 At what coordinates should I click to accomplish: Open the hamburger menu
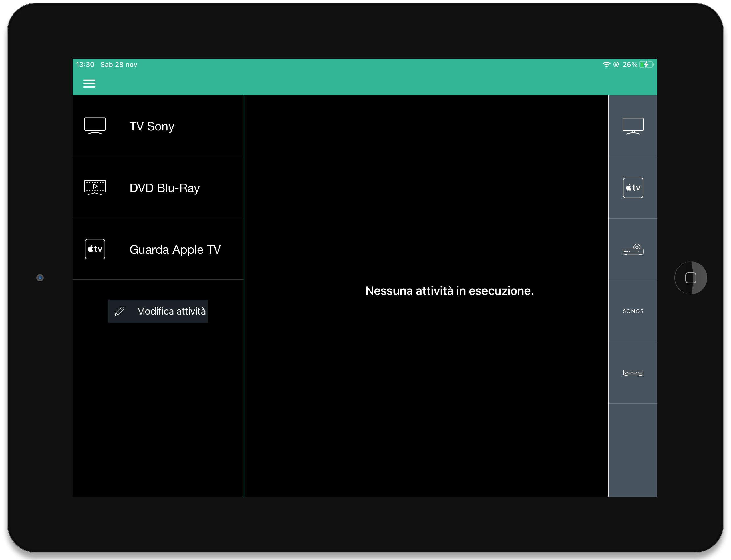pyautogui.click(x=89, y=83)
